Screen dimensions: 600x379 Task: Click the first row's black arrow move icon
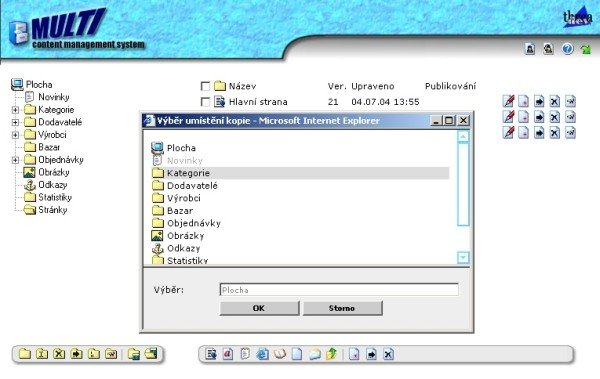pyautogui.click(x=539, y=101)
